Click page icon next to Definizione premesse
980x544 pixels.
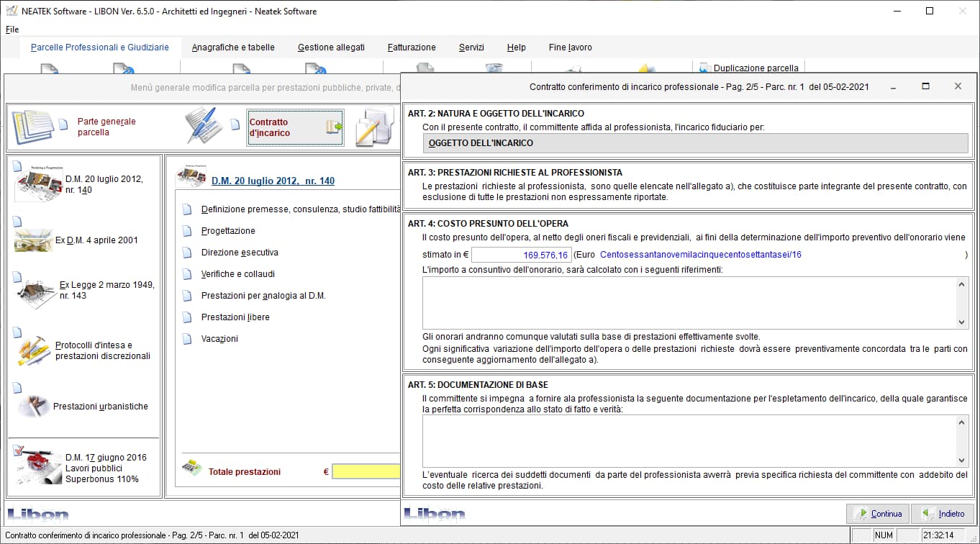tap(187, 209)
